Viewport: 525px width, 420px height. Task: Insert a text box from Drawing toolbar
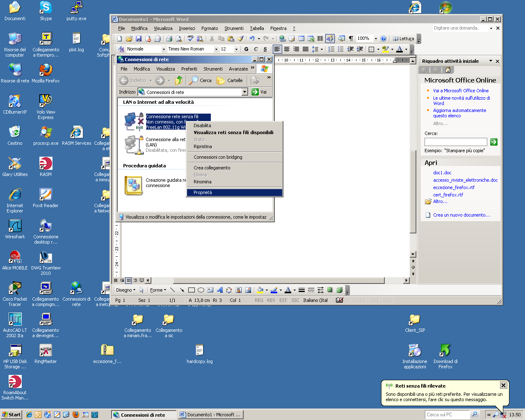pyautogui.click(x=210, y=290)
